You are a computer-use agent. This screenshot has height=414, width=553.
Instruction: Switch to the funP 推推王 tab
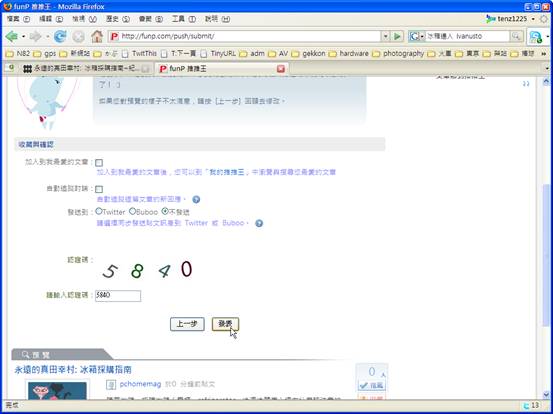[221, 69]
